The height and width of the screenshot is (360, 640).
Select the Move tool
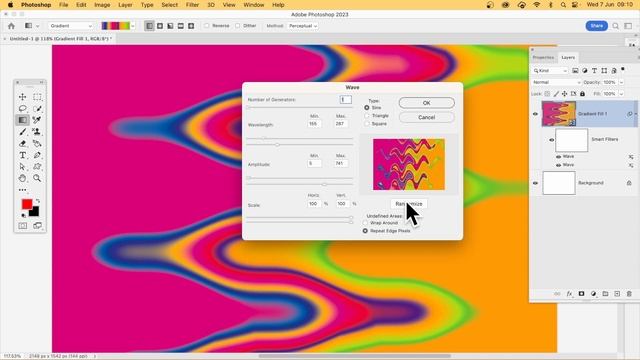22,97
